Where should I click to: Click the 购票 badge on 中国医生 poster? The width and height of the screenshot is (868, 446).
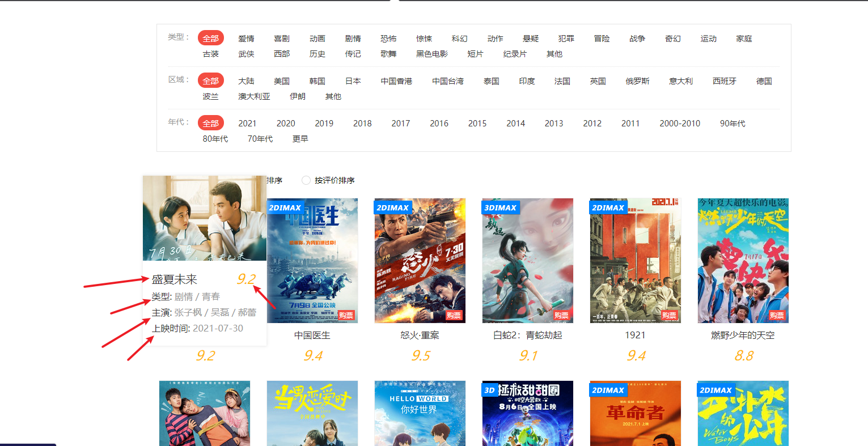pyautogui.click(x=346, y=316)
